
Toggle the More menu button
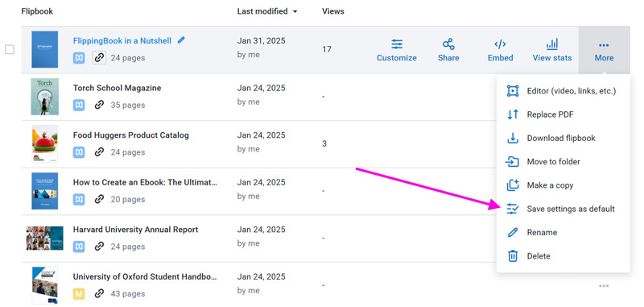604,50
